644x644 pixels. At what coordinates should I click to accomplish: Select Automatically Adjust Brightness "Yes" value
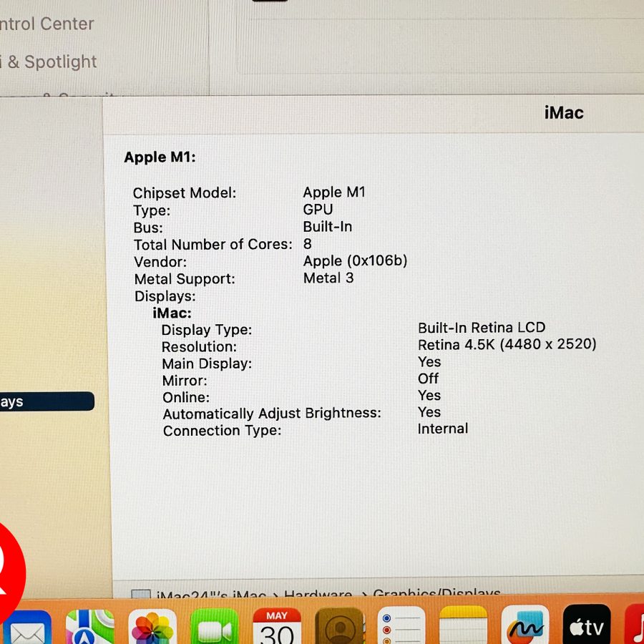tap(429, 412)
